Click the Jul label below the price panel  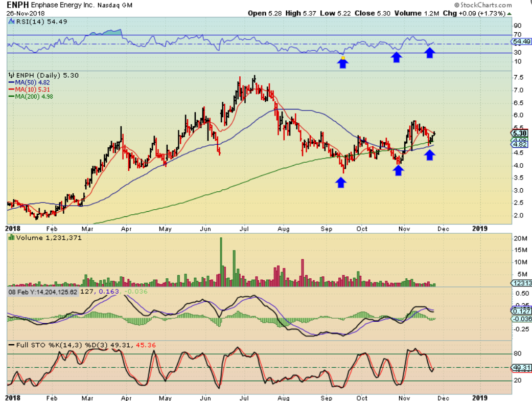(x=244, y=229)
